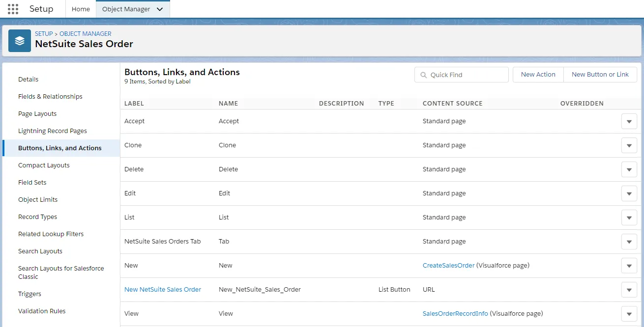The height and width of the screenshot is (327, 644).
Task: Expand the row actions for Clone
Action: click(629, 145)
